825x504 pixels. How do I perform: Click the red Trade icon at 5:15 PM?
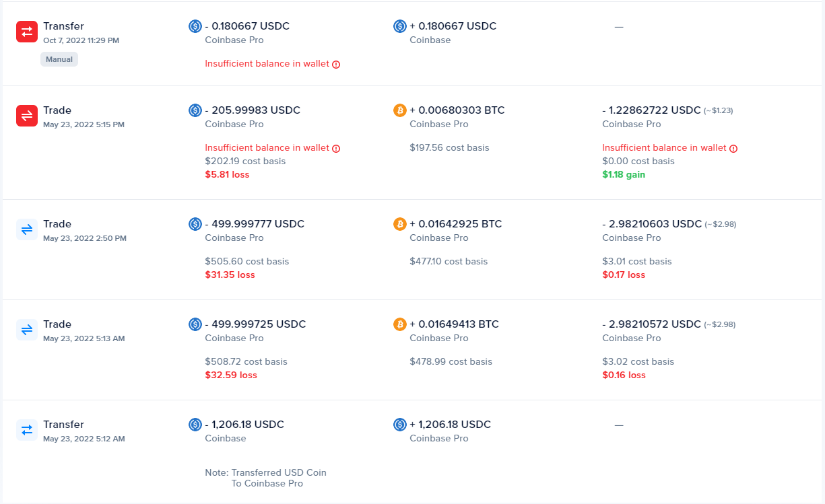[x=27, y=116]
